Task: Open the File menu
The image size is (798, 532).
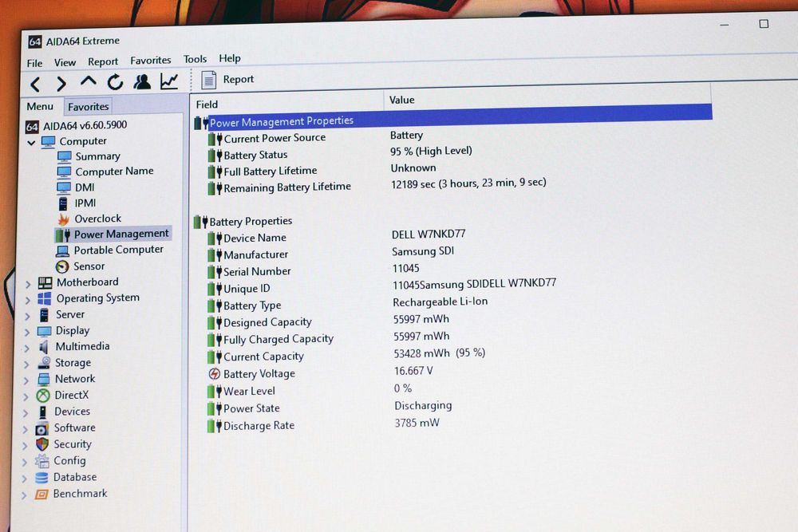Action: point(34,63)
